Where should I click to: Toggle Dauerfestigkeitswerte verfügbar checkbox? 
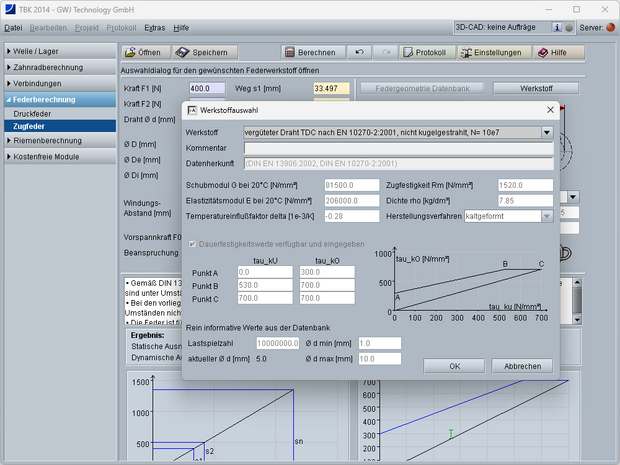point(192,244)
